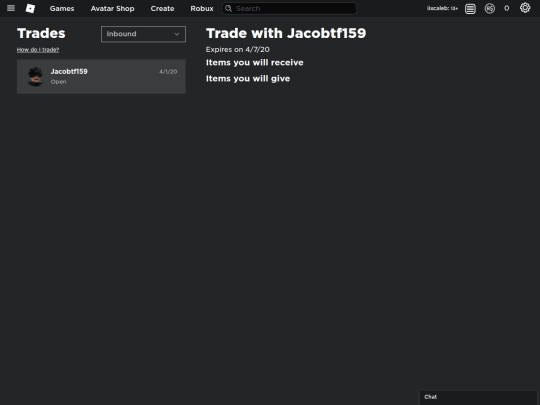Go to the Roblox home logo
The height and width of the screenshot is (405, 540).
pos(30,8)
